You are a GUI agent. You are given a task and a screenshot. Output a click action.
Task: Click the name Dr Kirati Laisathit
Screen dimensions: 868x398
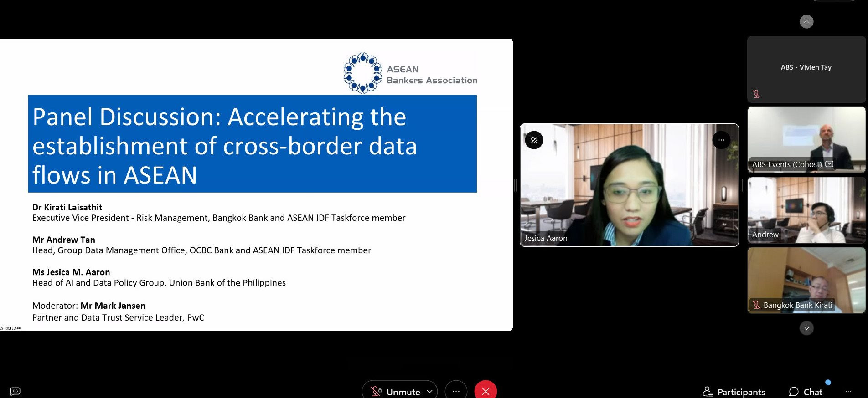67,207
